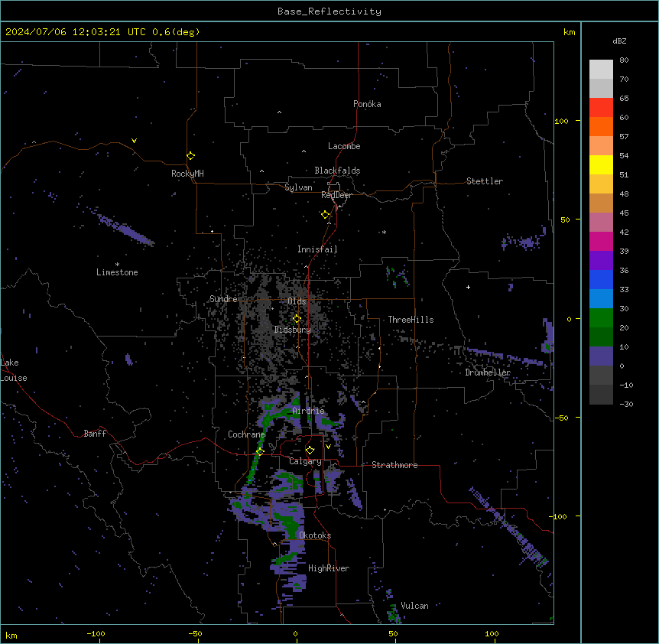659x644 pixels.
Task: Select the bright yellow 51-54 dBZ legend swatch
Action: [601, 164]
